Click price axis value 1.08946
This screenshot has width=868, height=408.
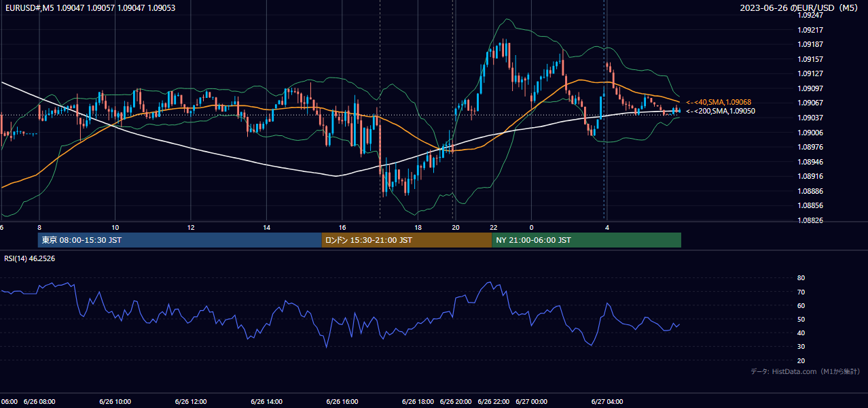click(x=810, y=162)
